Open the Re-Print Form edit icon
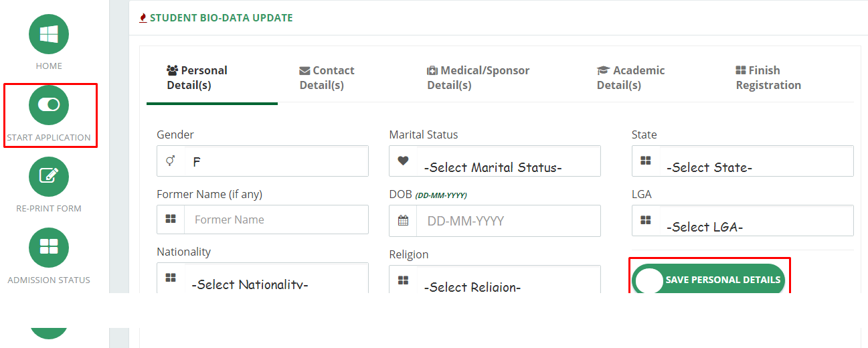868x348 pixels. click(x=49, y=176)
